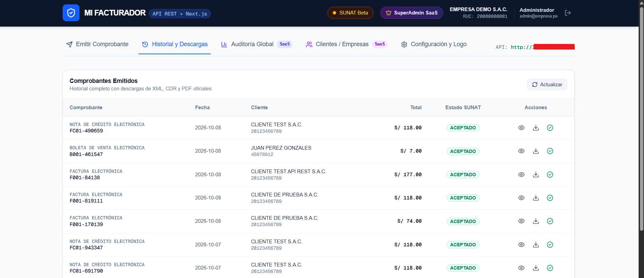Click ACEPTADO status of F001-84138
Viewport: 644px width, 278px height.
click(x=463, y=175)
